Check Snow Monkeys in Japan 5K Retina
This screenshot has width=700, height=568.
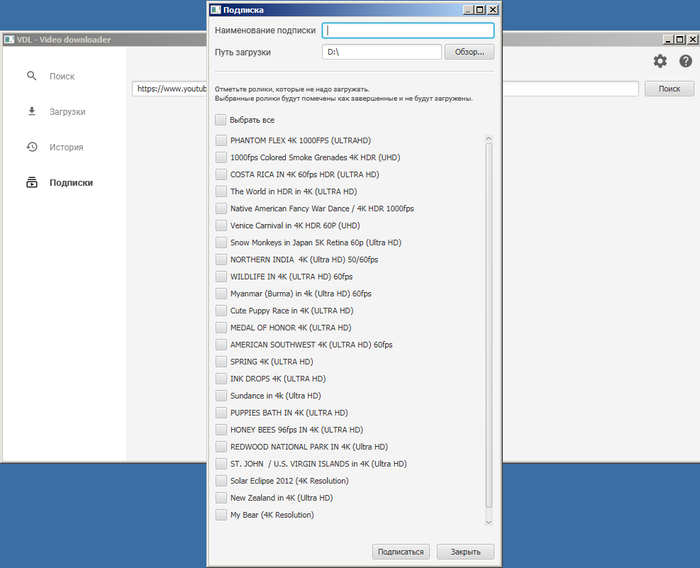pyautogui.click(x=221, y=242)
